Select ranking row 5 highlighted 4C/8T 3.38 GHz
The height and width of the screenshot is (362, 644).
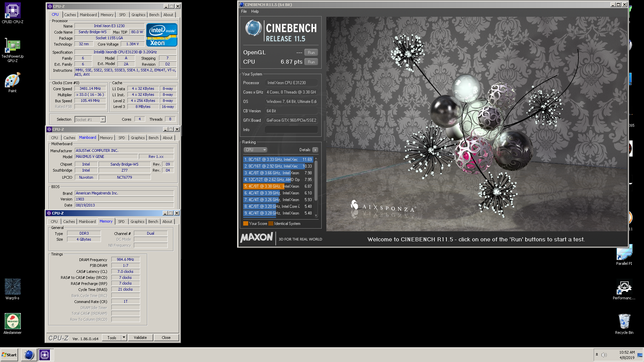278,186
